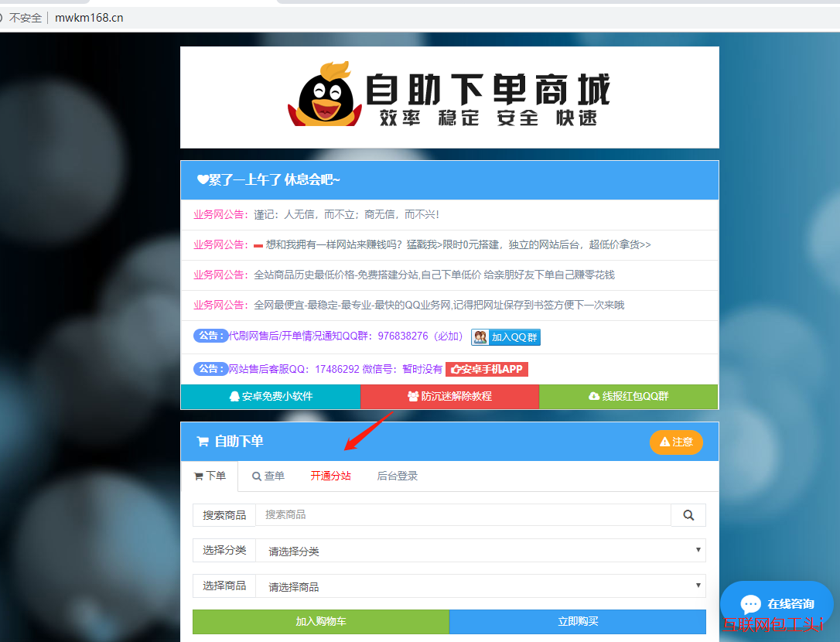Click the 加入购物车 button
Viewport: 840px width, 642px height.
pyautogui.click(x=320, y=621)
